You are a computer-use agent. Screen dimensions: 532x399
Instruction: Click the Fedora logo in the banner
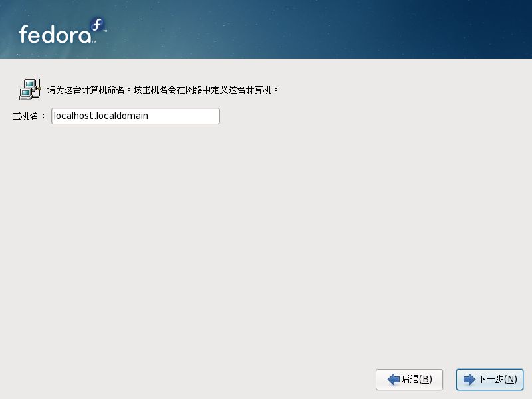tap(63, 31)
